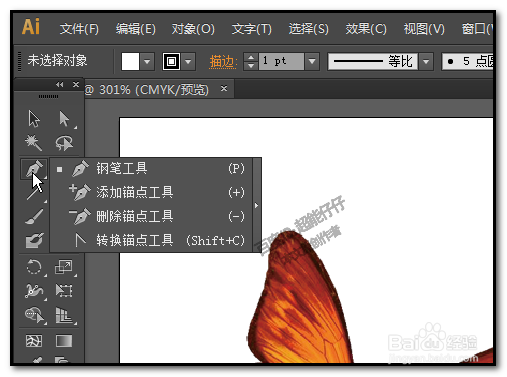
Task: Click the 未选择对象 selection status label
Action: click(57, 61)
